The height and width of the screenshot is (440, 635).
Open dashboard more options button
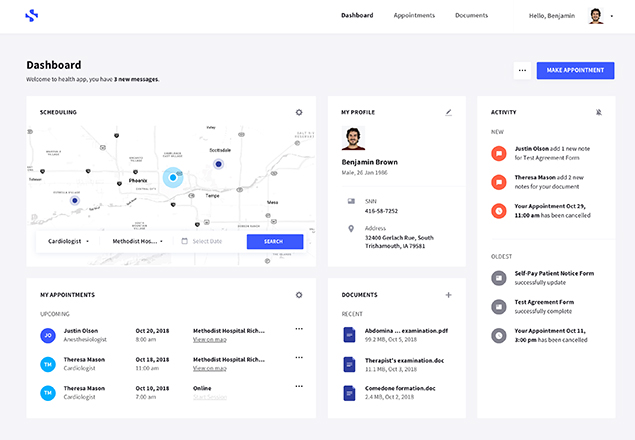click(522, 70)
